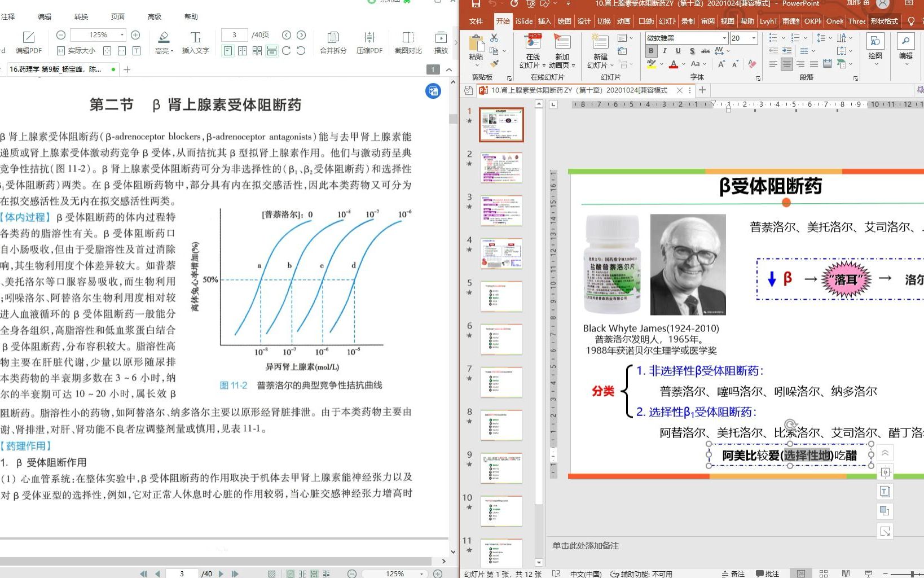Viewport: 924px width, 578px height.
Task: Start slideshow with the 播放 play icon
Action: [x=441, y=42]
